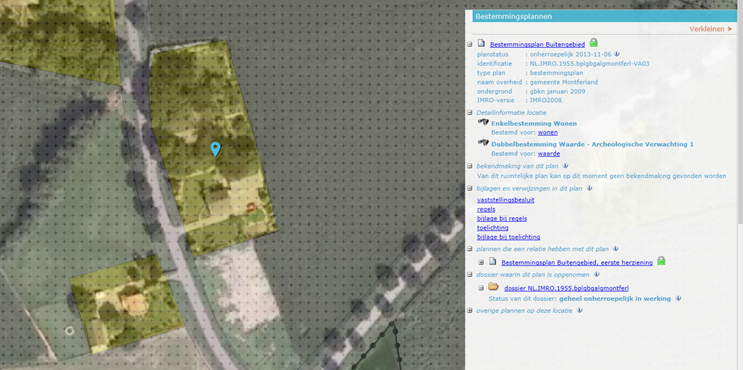743x370 pixels.
Task: Click the yellow parcel in the lower-left of map
Action: click(126, 303)
